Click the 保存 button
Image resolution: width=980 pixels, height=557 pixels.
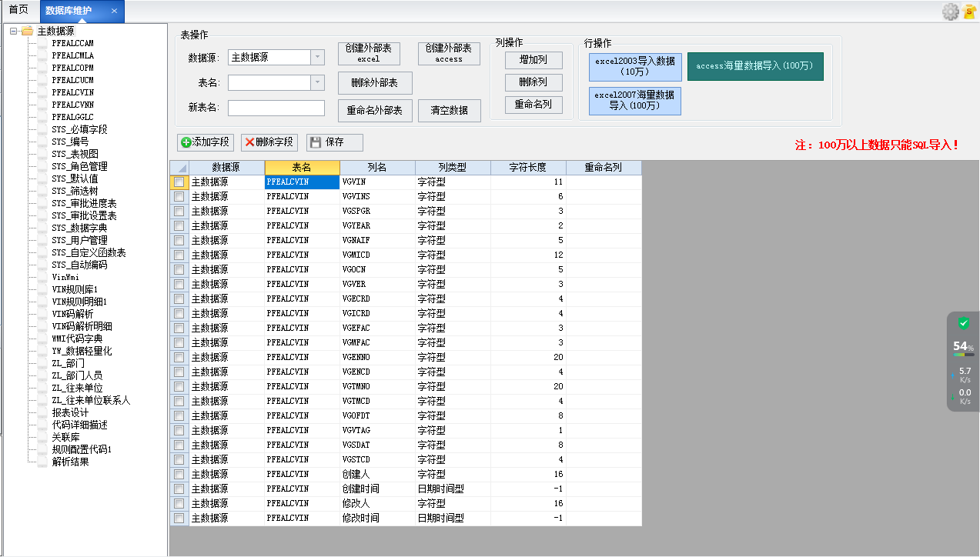click(x=334, y=142)
